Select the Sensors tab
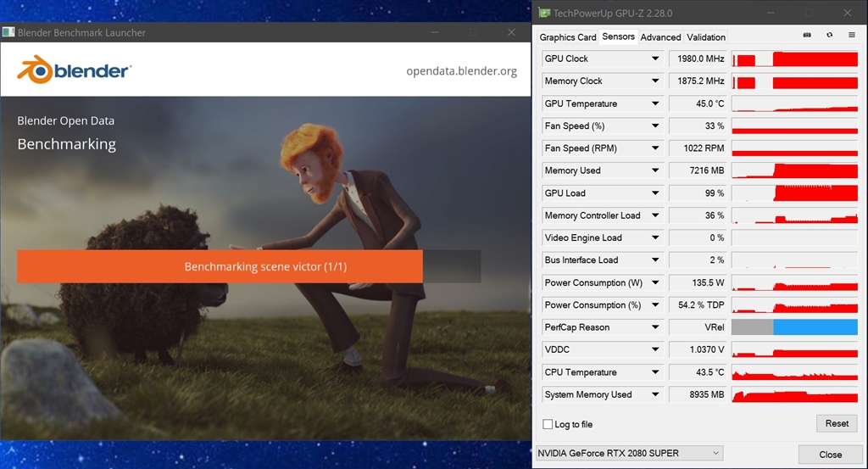The height and width of the screenshot is (469, 868). 618,36
